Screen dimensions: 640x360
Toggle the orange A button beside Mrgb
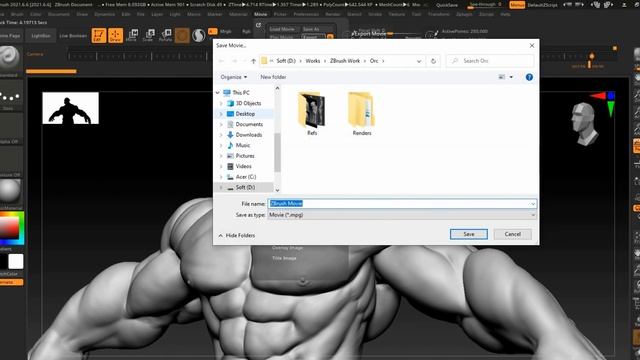tap(212, 31)
